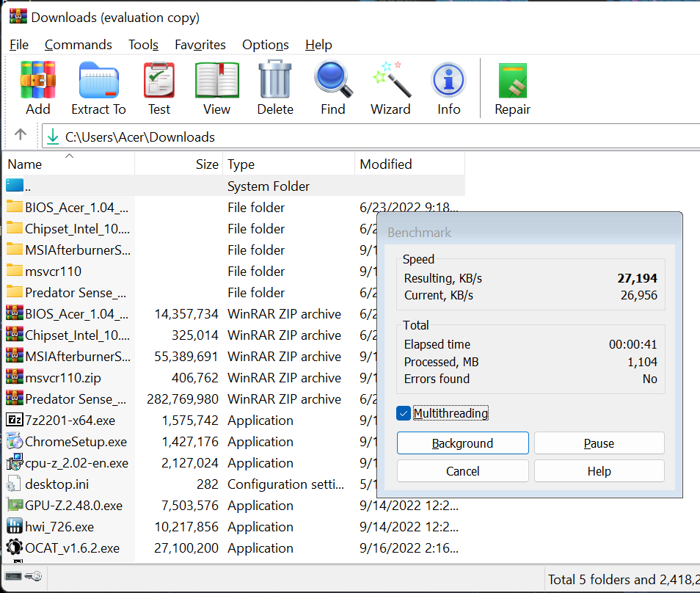The height and width of the screenshot is (593, 700).
Task: Run Test on the archive
Action: (159, 88)
